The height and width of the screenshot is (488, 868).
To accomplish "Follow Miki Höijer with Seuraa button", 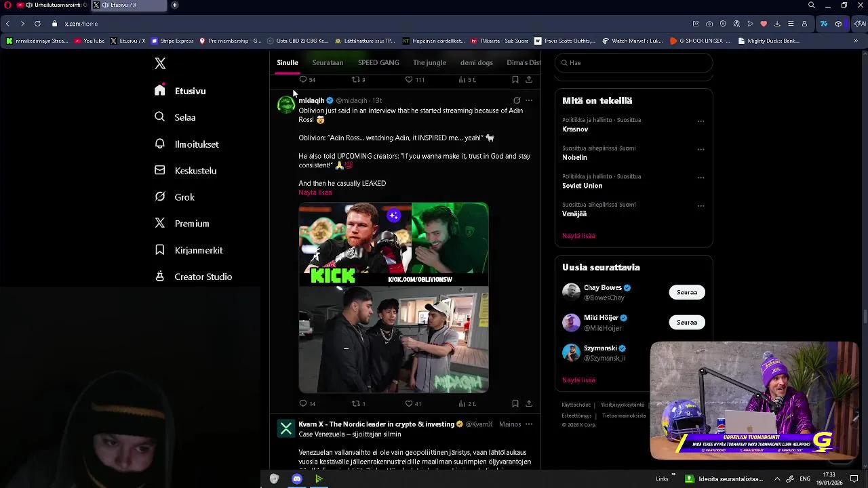I will [x=687, y=322].
